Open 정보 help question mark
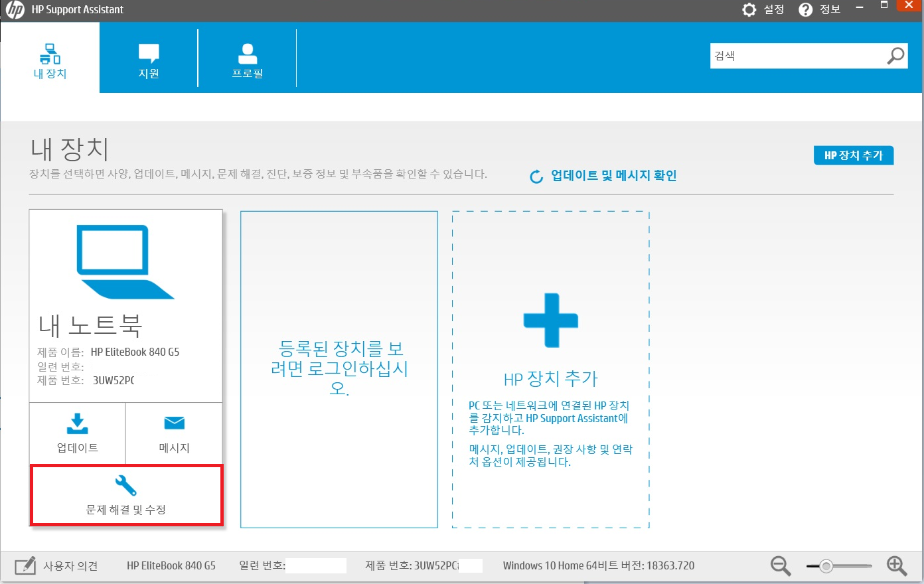 click(819, 10)
